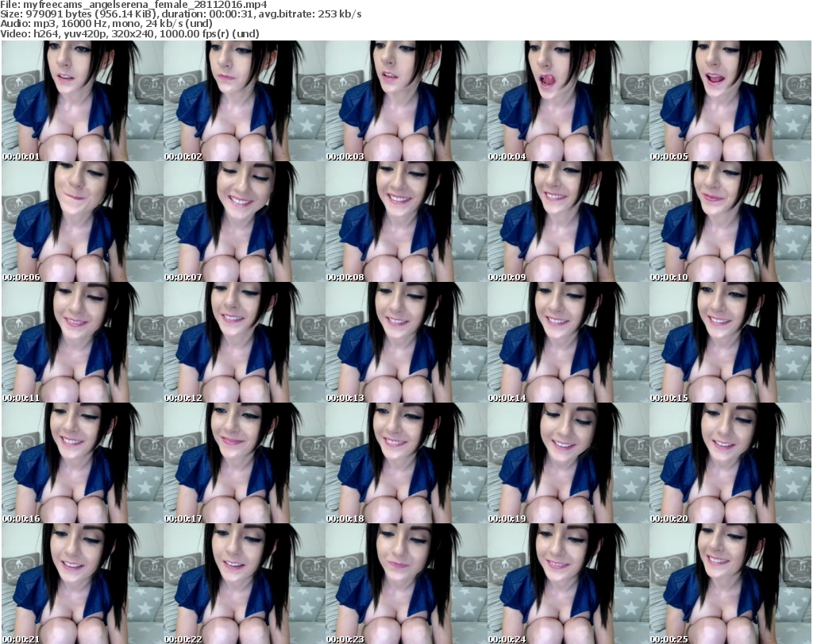Click the File name header line
The width and height of the screenshot is (813, 644).
(133, 4)
